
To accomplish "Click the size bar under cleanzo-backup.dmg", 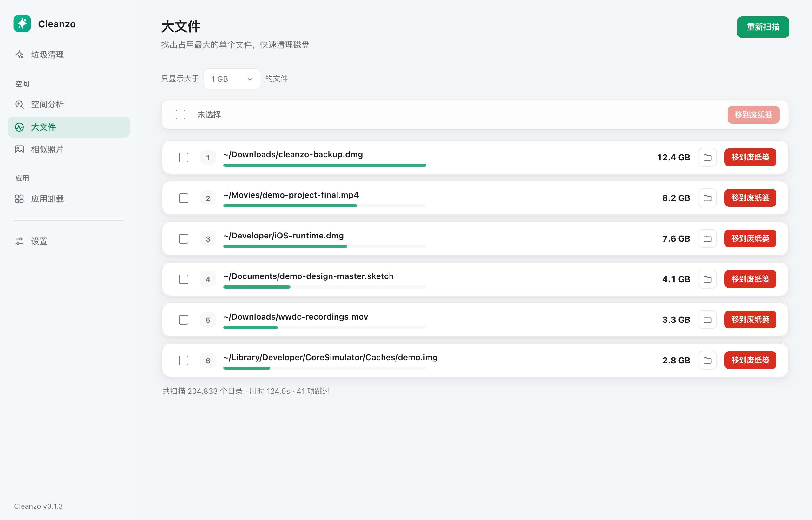I will tap(324, 165).
